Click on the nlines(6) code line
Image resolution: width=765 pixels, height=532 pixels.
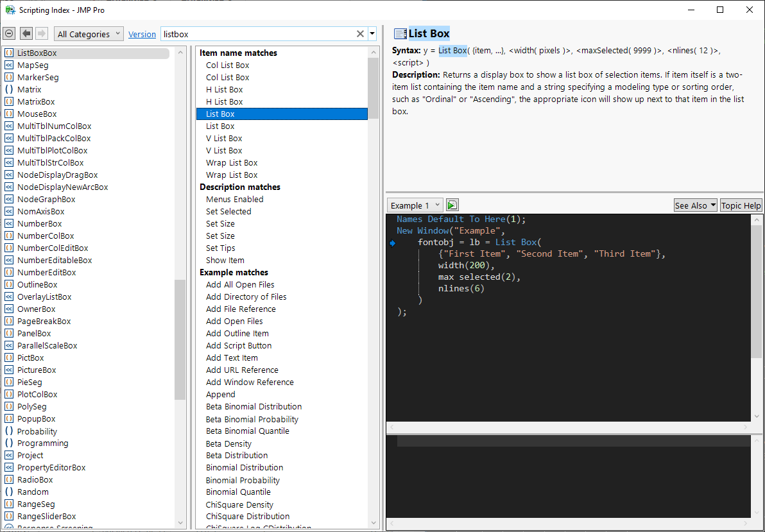461,288
